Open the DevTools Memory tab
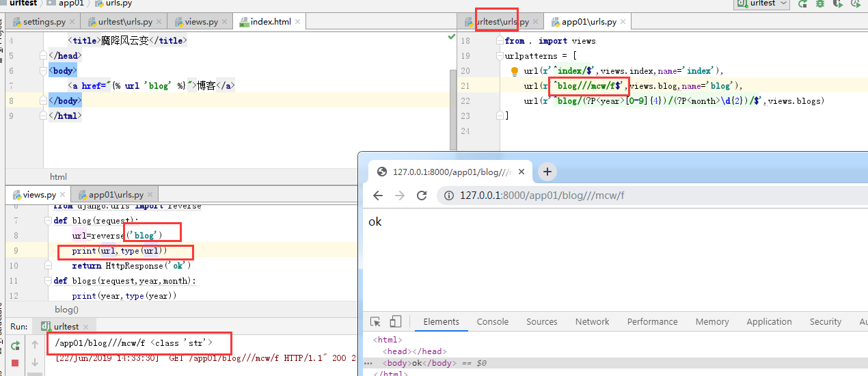The width and height of the screenshot is (868, 376). click(x=712, y=322)
